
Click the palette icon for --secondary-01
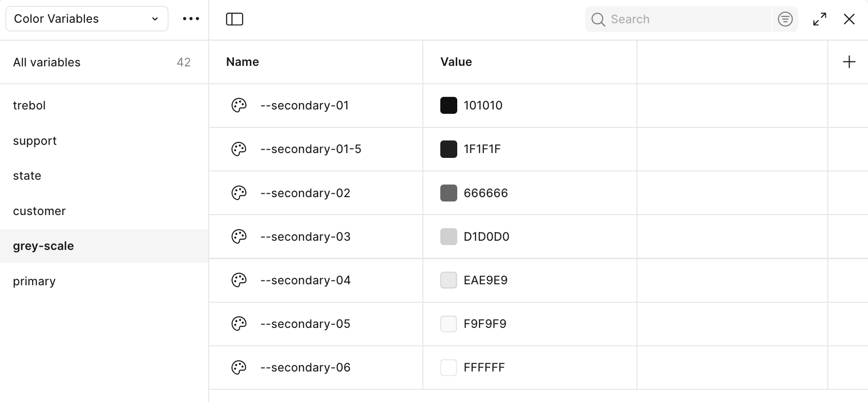click(x=239, y=106)
